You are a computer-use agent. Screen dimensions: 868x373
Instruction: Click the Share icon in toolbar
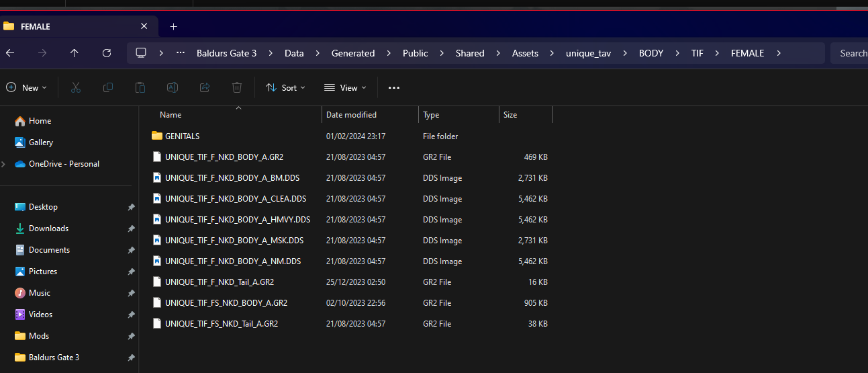(205, 87)
